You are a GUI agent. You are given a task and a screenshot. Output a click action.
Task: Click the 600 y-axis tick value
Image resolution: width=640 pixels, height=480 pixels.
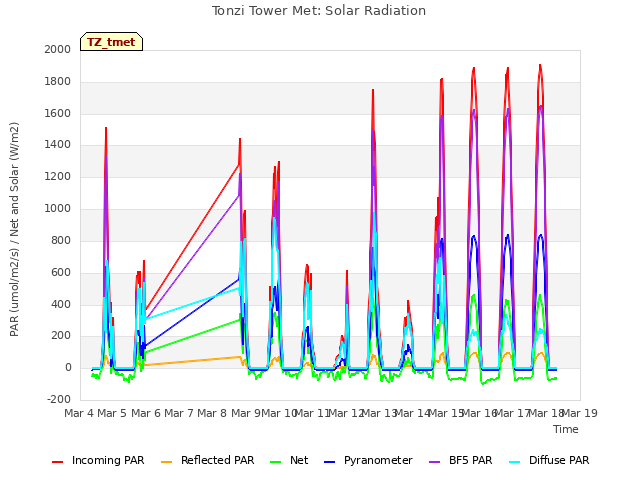point(61,272)
